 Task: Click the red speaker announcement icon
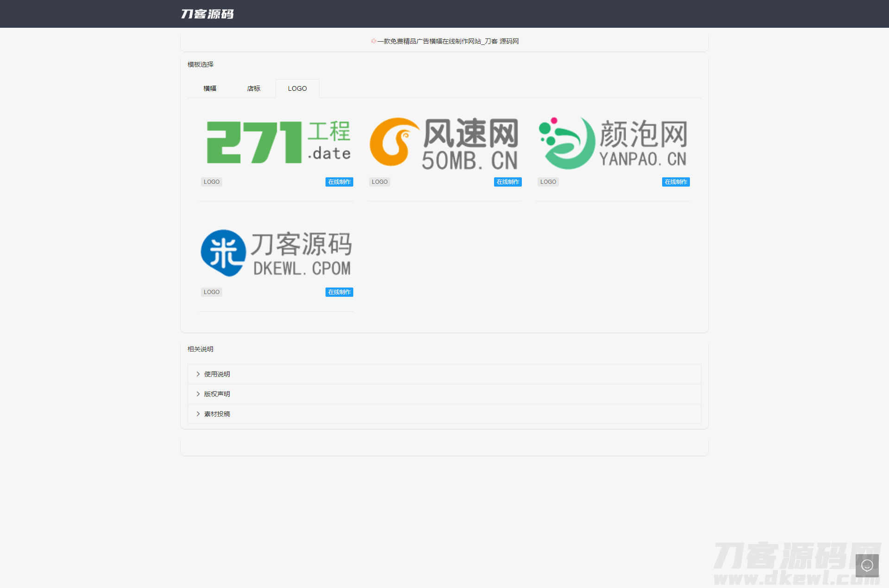(373, 41)
